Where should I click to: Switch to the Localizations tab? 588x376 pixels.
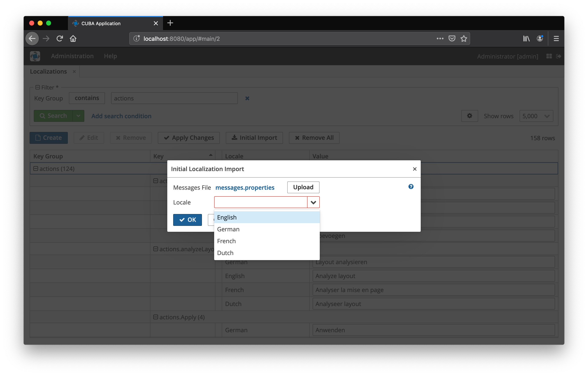(48, 71)
